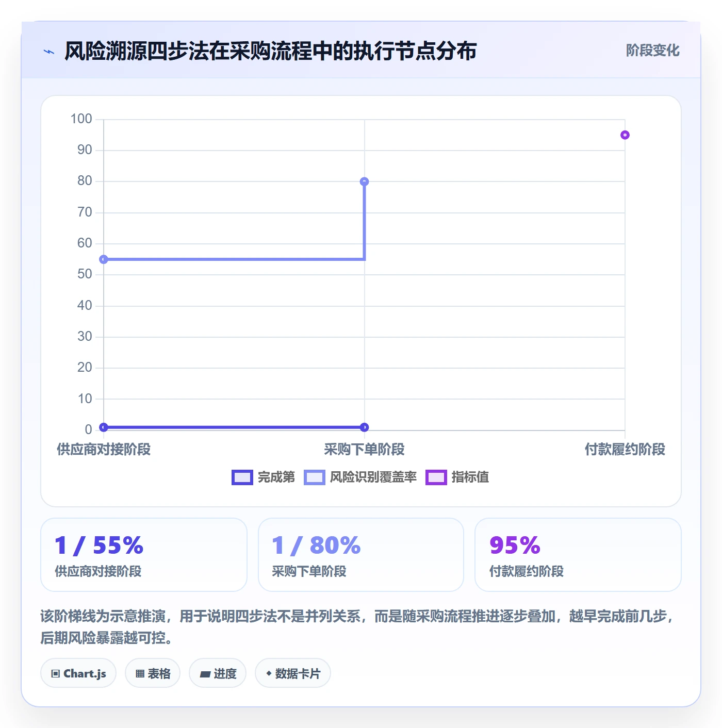The height and width of the screenshot is (728, 722).
Task: Toggle the 完成第 legend item
Action: click(264, 477)
